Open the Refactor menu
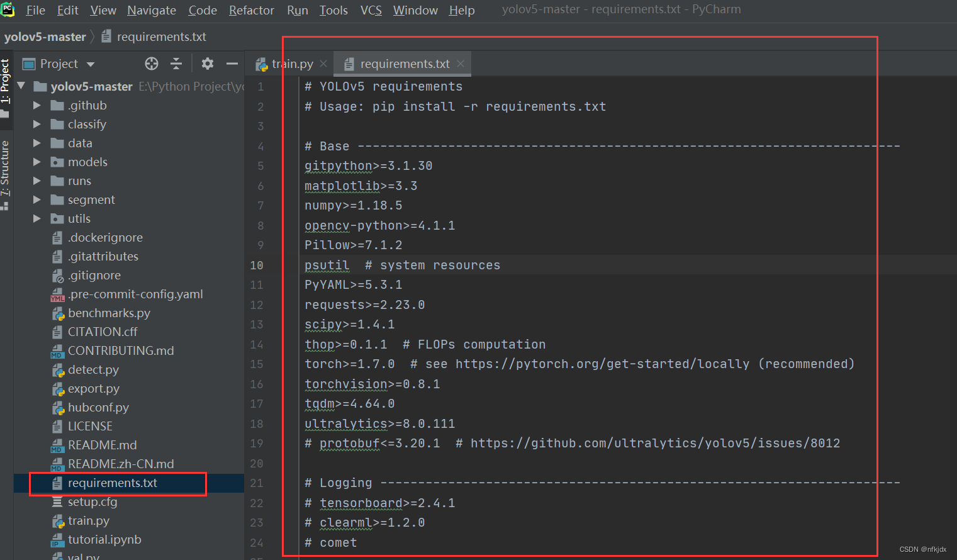The height and width of the screenshot is (560, 957). 252,10
